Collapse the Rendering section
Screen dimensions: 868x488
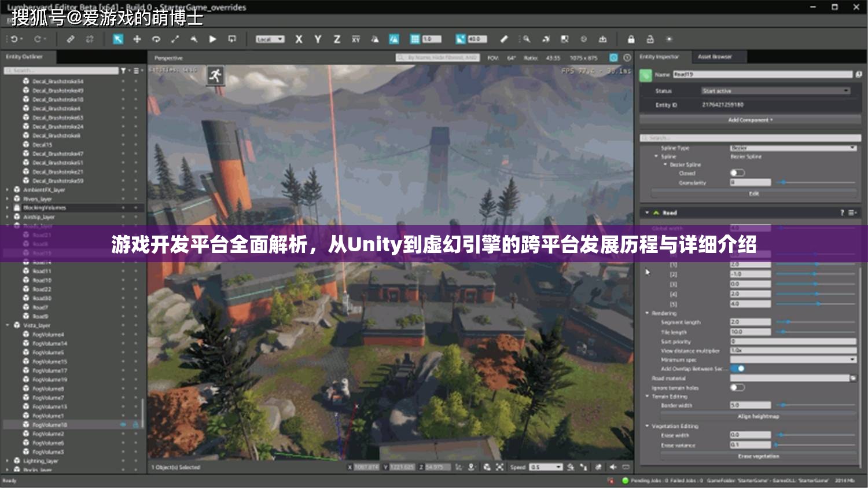(x=646, y=313)
